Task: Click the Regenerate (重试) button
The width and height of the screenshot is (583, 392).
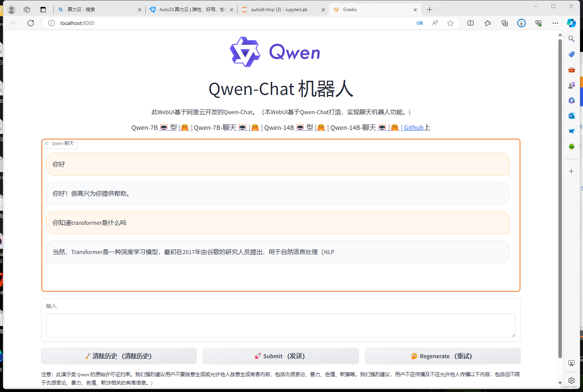Action: [443, 356]
